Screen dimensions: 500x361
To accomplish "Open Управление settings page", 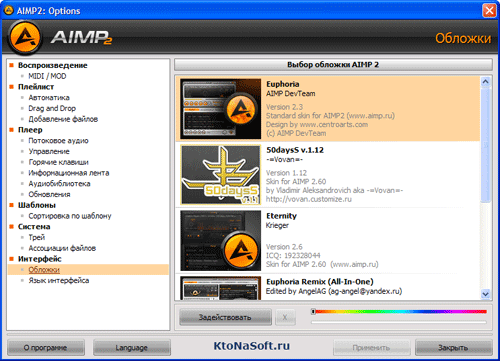I will click(49, 151).
